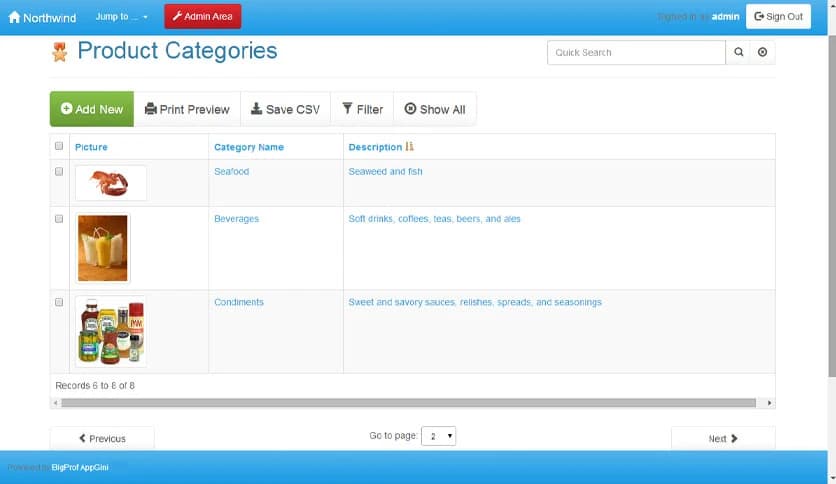Screen dimensions: 836x484
Task: Add a new category record
Action: coord(92,109)
